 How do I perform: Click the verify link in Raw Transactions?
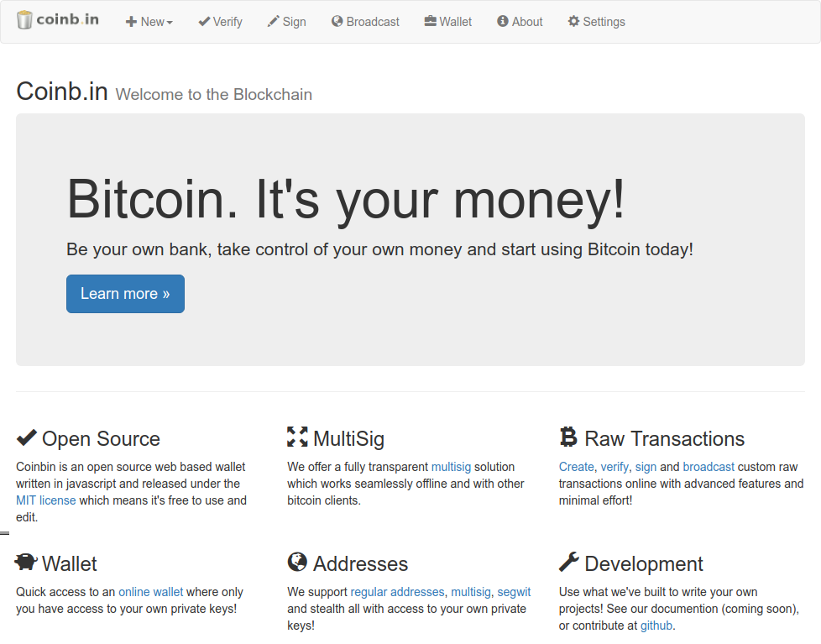coord(614,467)
